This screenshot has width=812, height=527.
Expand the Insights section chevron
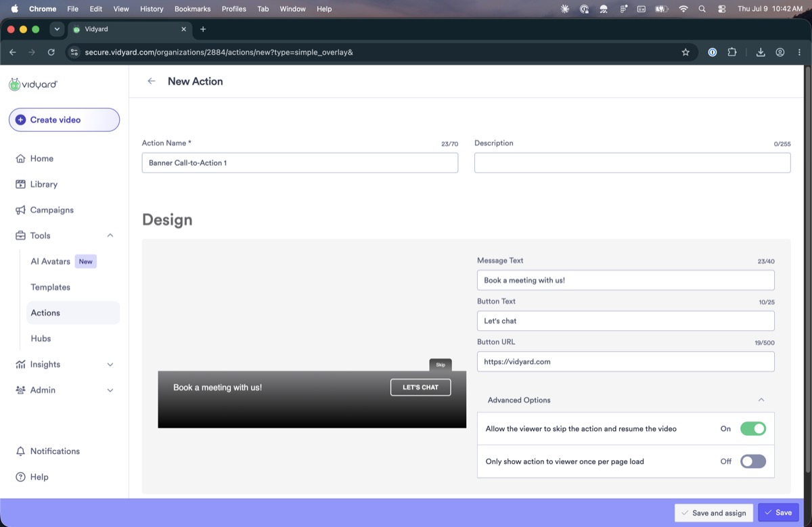coord(110,364)
